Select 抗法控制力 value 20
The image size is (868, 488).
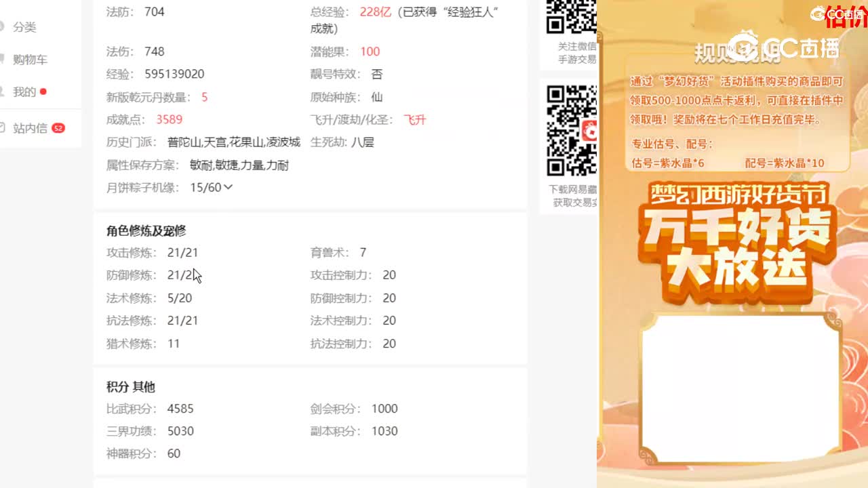[x=389, y=344]
